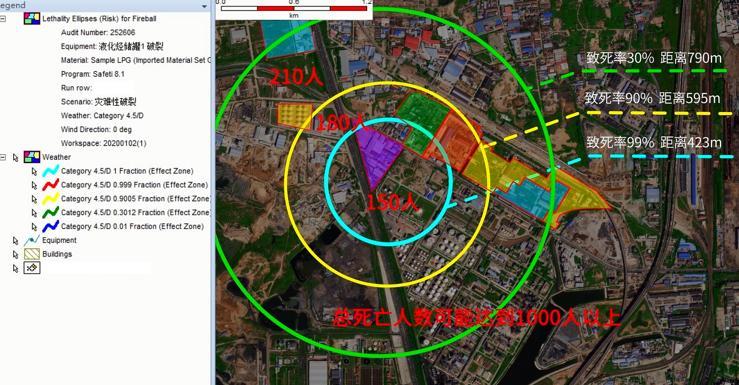Select the Lethality Ellipses for Fireball entry
The height and width of the screenshot is (385, 739).
[x=99, y=18]
